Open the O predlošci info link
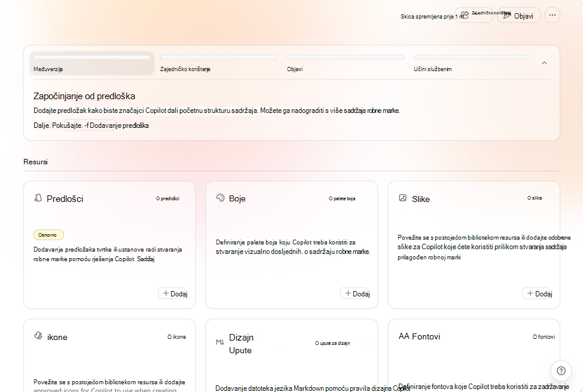This screenshot has height=392, width=583. point(167,198)
